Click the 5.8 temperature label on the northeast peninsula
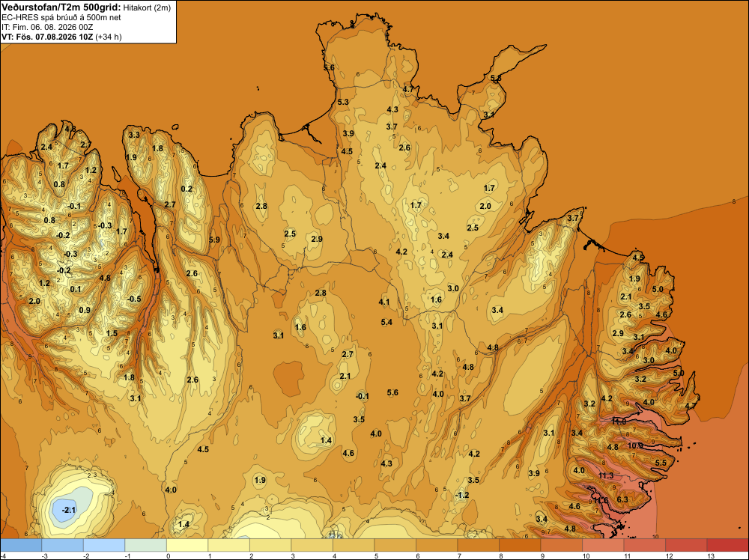Screen dimensions: 749x560 (x=496, y=78)
